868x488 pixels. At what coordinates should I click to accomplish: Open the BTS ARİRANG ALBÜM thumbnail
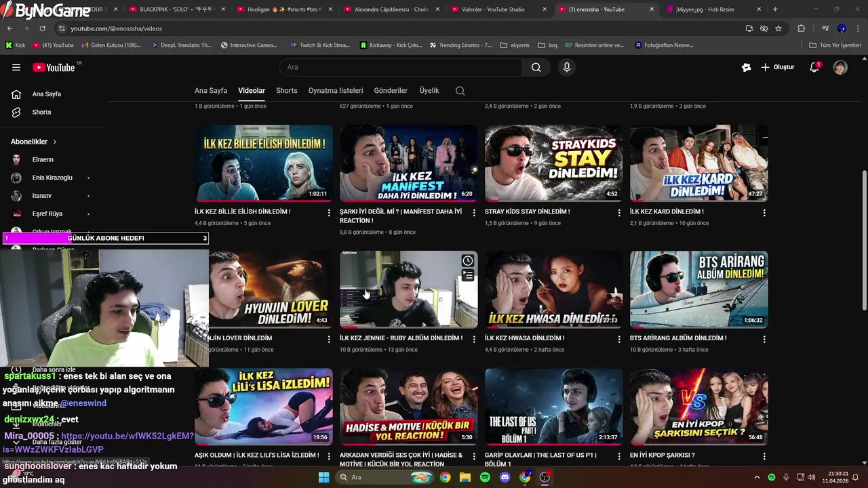pos(699,289)
